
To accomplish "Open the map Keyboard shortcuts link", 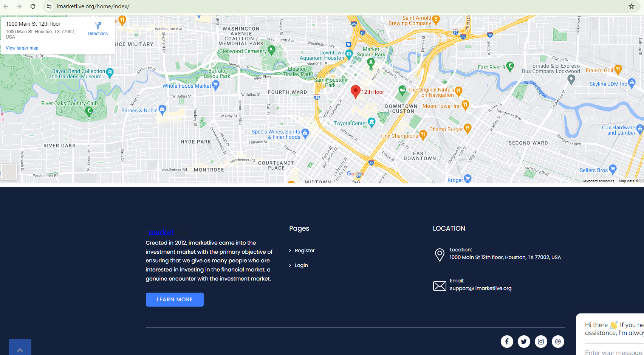I will [598, 181].
